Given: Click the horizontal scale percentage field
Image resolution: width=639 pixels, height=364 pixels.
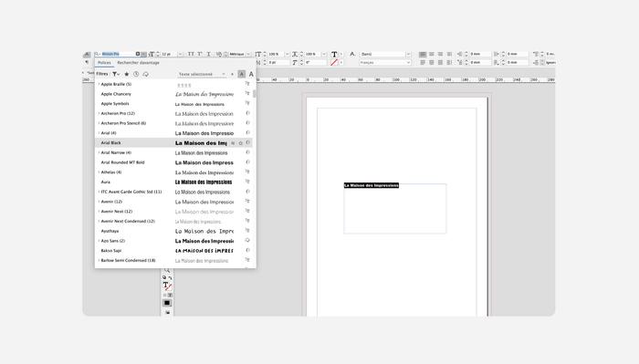Looking at the screenshot, I should coord(312,54).
